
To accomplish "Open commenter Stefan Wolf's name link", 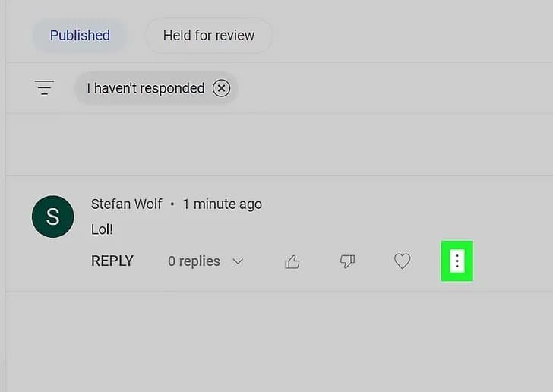I will pyautogui.click(x=127, y=204).
